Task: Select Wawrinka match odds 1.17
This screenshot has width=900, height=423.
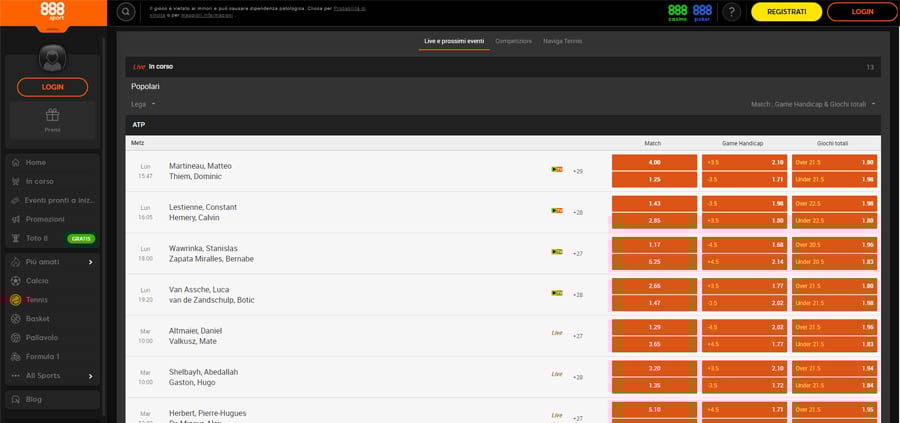Action: (x=654, y=245)
